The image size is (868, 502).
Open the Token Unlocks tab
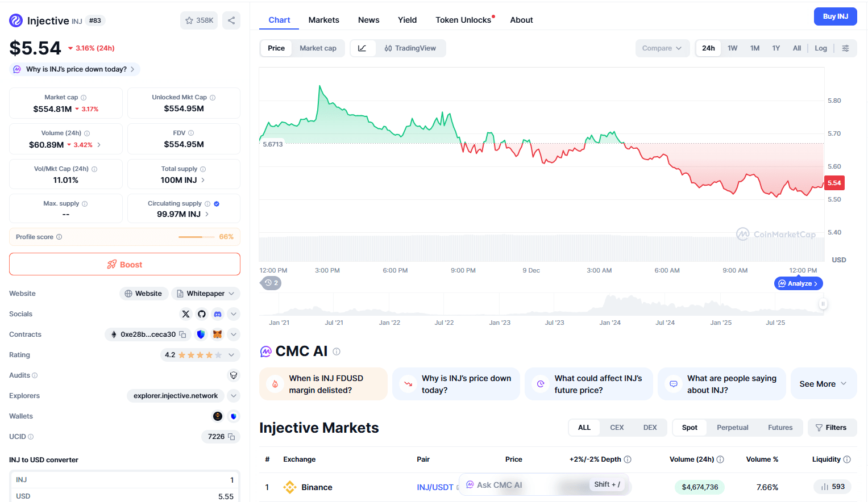463,20
